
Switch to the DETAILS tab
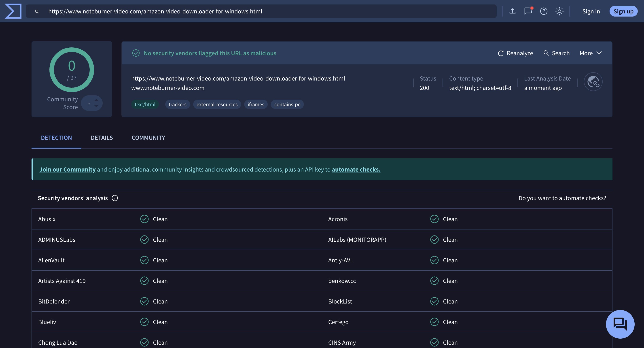(102, 138)
